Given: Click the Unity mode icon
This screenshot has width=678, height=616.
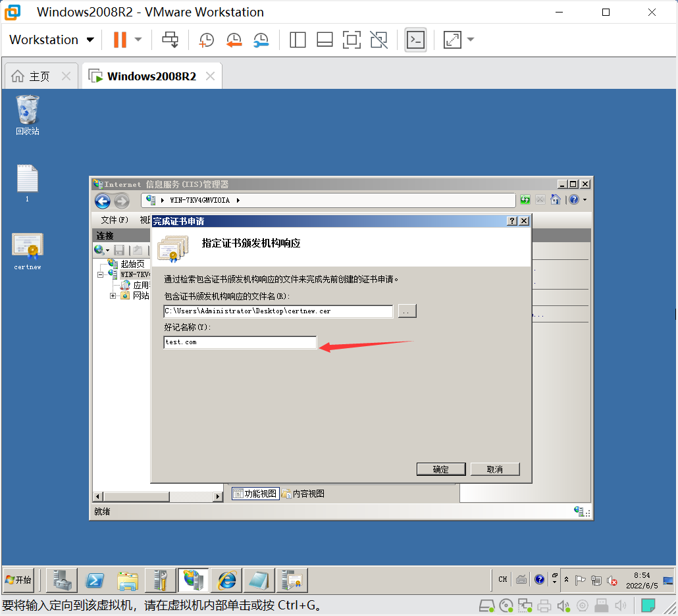Looking at the screenshot, I should pyautogui.click(x=378, y=39).
